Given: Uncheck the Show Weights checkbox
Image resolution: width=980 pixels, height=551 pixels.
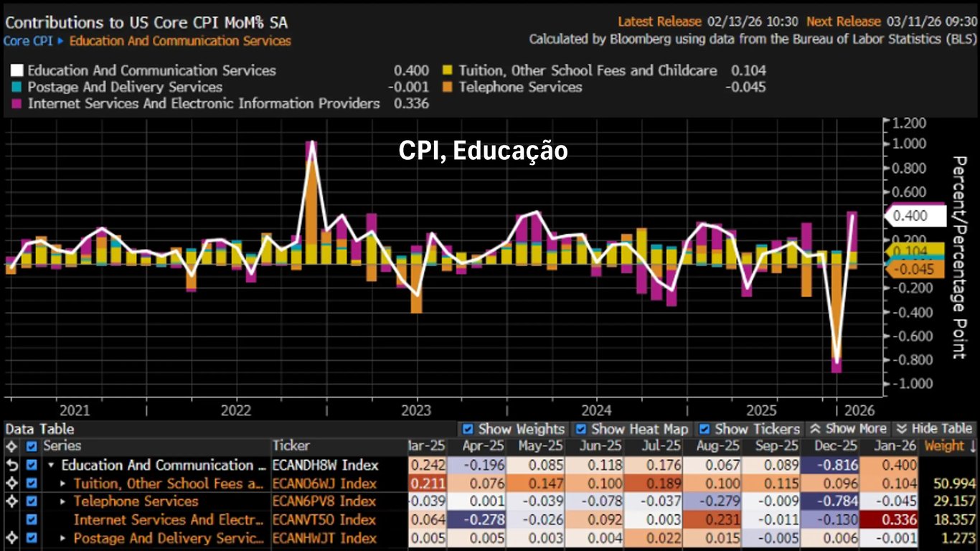Looking at the screenshot, I should click(468, 429).
